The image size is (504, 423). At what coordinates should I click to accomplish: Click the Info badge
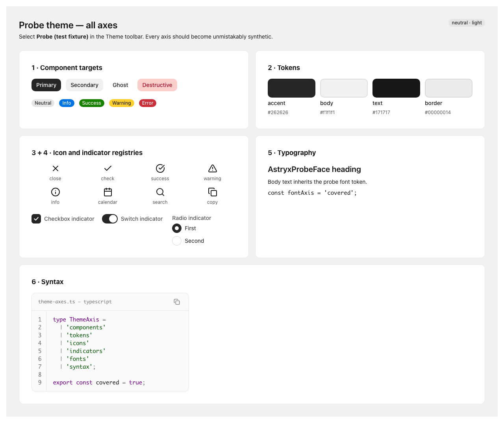pos(67,103)
